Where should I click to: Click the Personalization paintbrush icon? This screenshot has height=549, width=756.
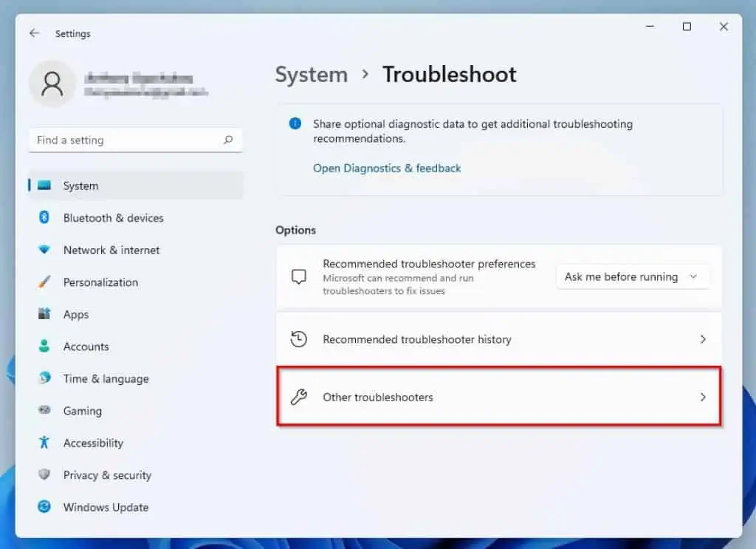tap(44, 282)
